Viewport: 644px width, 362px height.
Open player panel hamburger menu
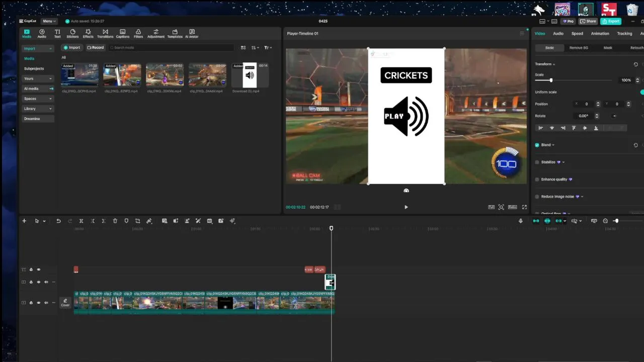click(x=522, y=34)
